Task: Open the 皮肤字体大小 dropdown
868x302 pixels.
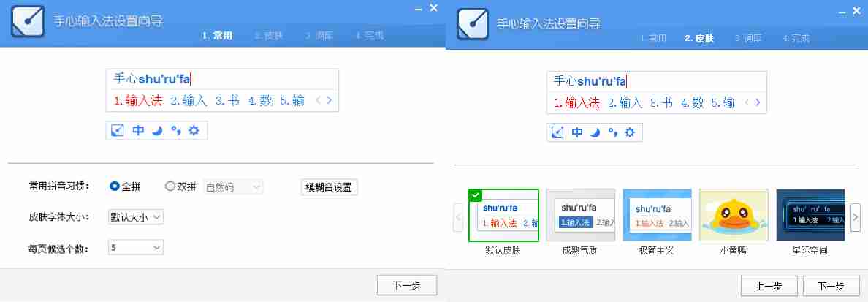Action: pos(135,216)
